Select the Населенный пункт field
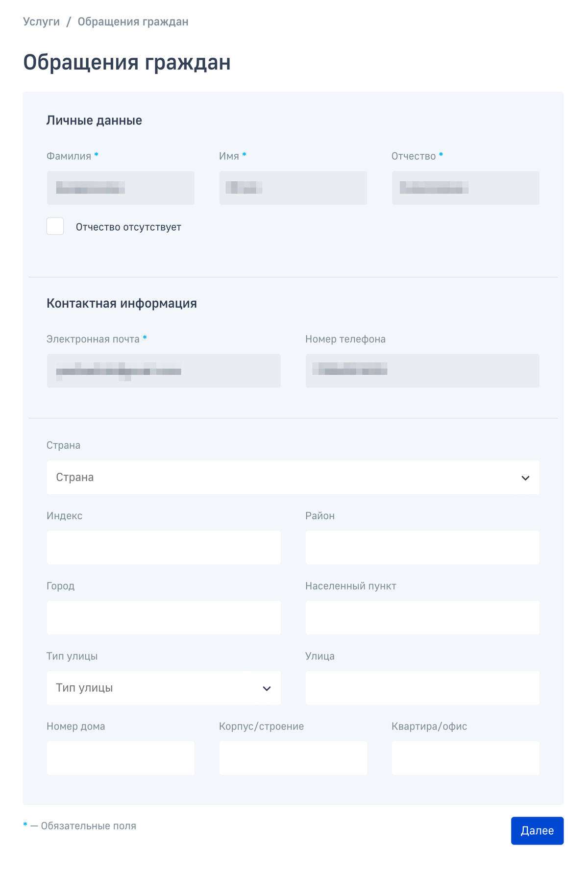The image size is (588, 871). [422, 618]
